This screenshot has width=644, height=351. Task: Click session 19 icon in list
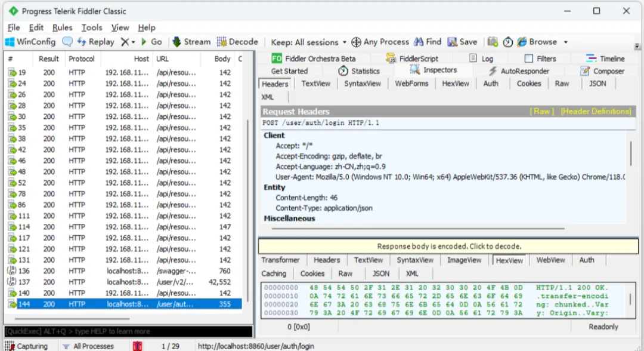(12, 72)
